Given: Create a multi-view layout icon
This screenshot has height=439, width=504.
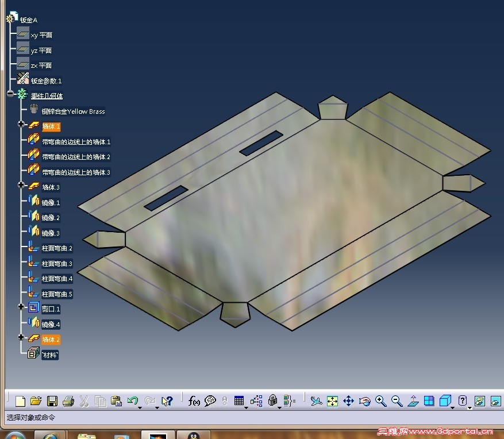Looking at the screenshot, I should pos(429,401).
